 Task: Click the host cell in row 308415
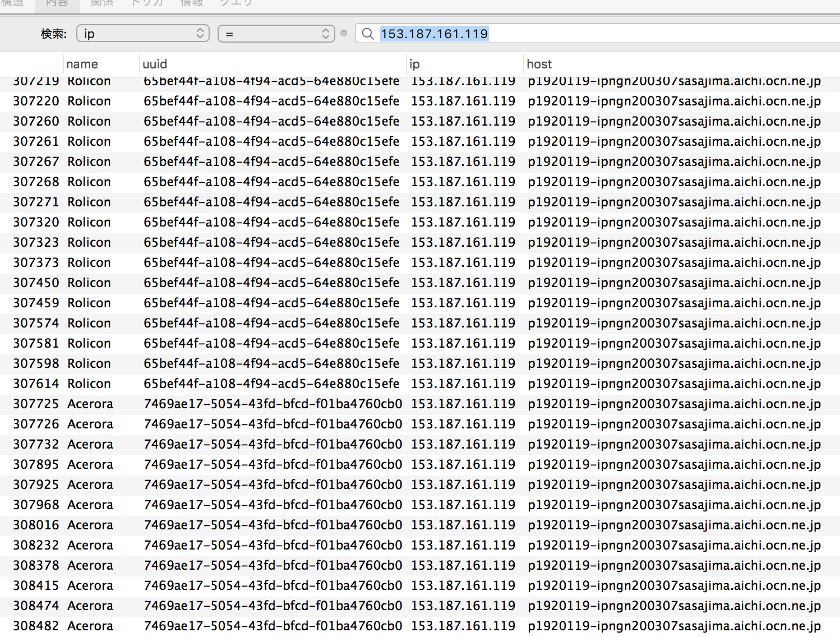pyautogui.click(x=674, y=585)
